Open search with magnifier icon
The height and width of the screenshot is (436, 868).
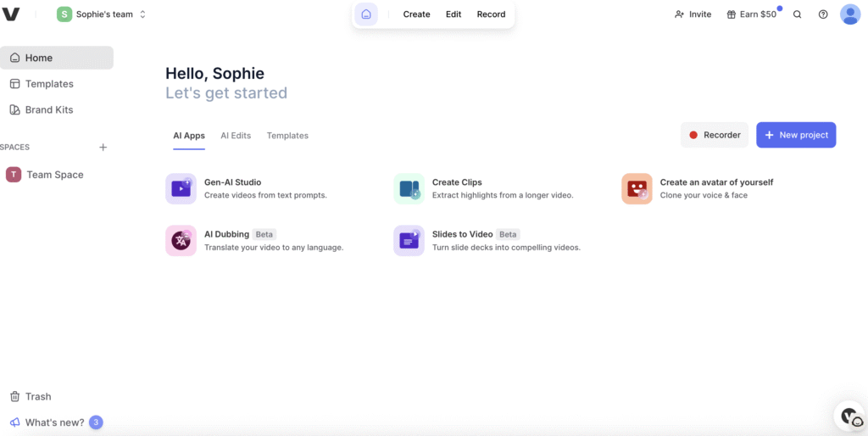[797, 14]
